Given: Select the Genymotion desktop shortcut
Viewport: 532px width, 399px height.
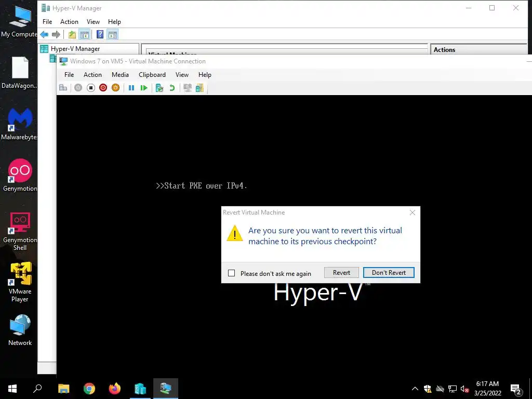Looking at the screenshot, I should pos(20,175).
